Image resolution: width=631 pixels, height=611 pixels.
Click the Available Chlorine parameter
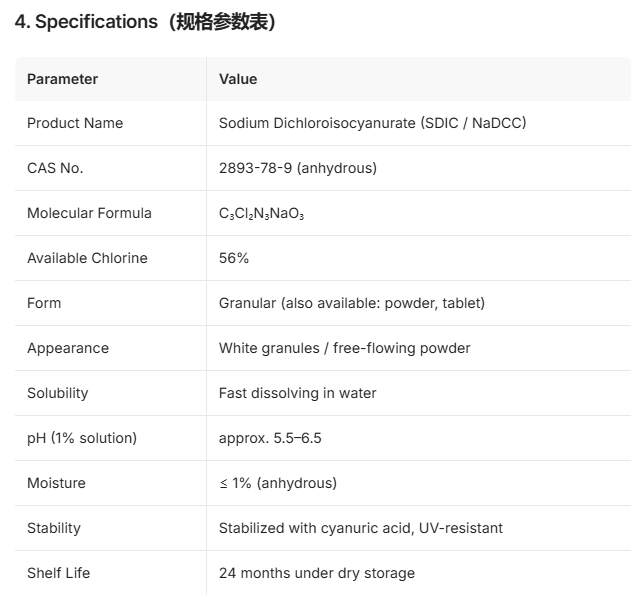pos(87,258)
